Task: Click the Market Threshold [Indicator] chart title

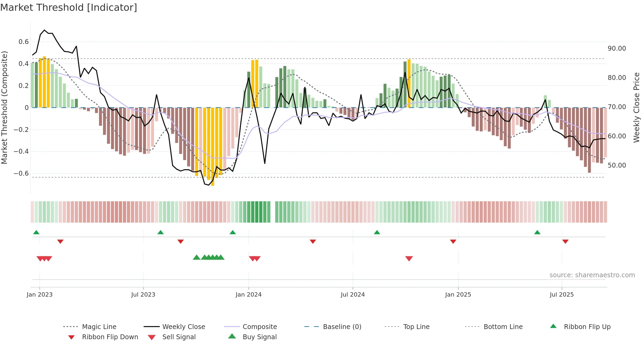Action: 69,8
